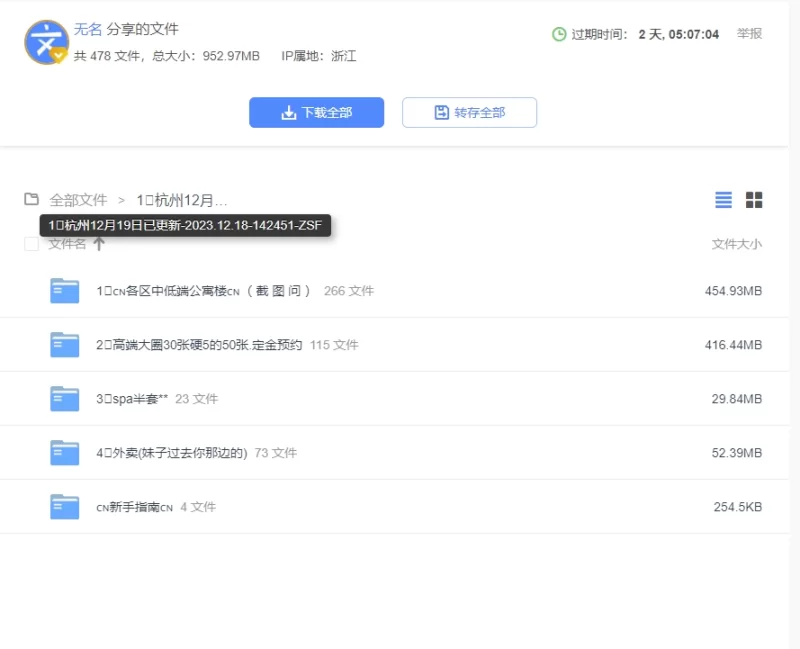Open the 新手指南 folder by its name

click(134, 507)
